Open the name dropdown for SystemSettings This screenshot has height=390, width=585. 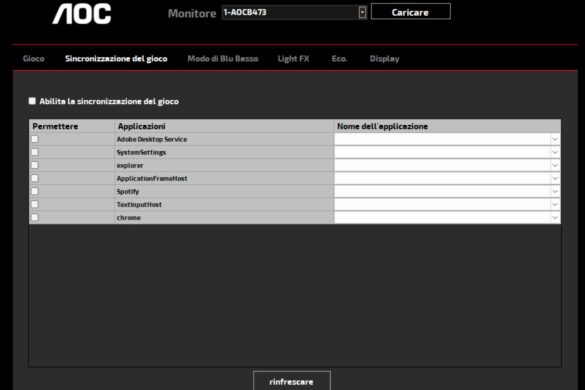click(555, 152)
